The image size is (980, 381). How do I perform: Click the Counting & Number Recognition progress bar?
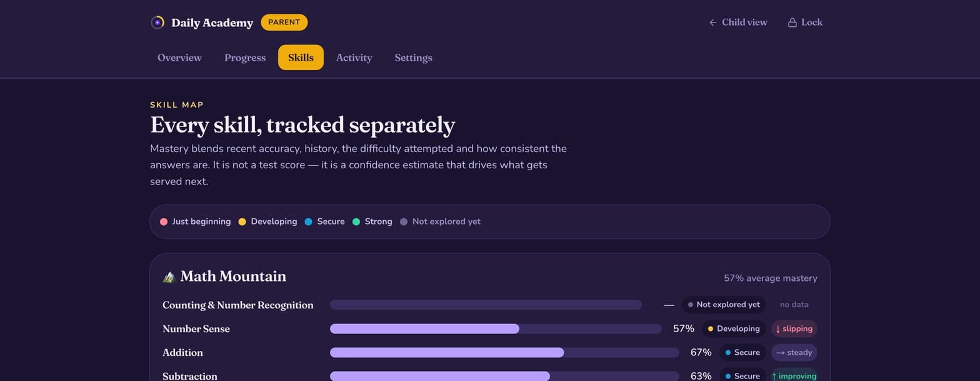[x=486, y=305]
